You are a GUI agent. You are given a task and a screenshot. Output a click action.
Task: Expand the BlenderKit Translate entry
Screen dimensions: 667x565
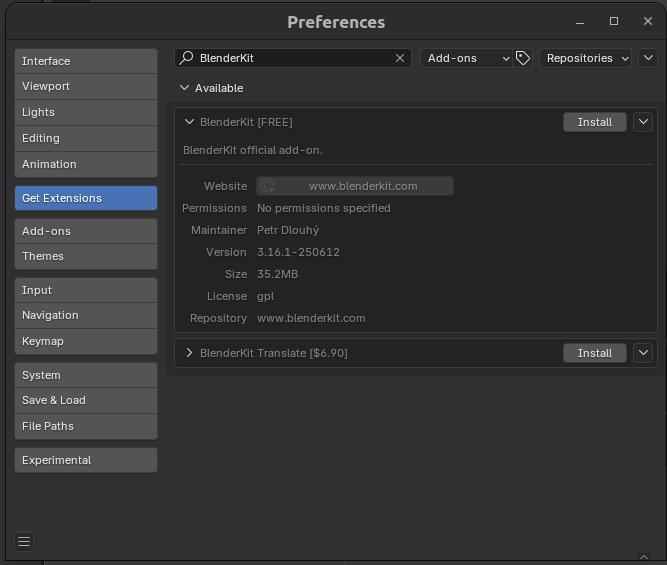[x=189, y=353]
